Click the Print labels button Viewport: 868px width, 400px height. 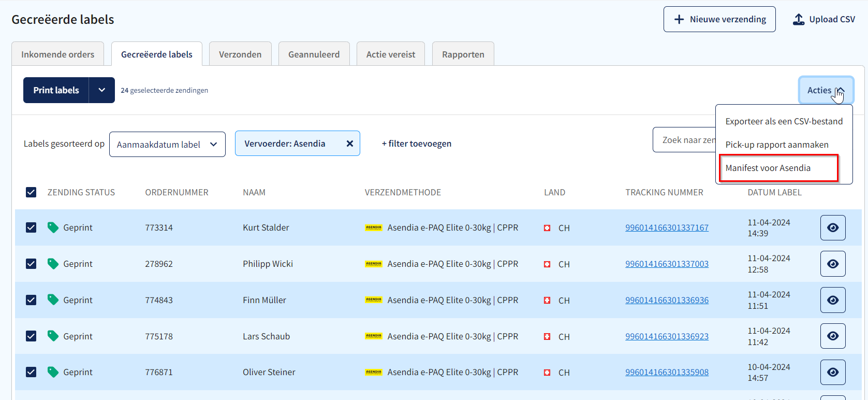pyautogui.click(x=56, y=90)
